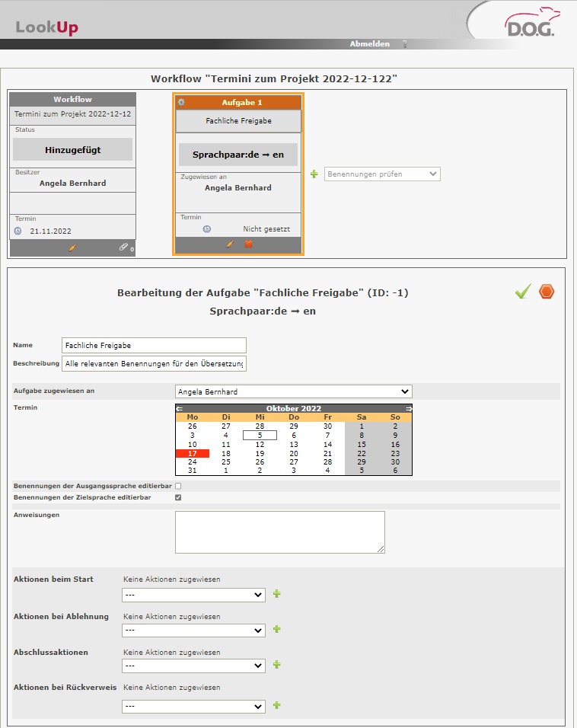Enable Benennungen der Ausgangssprache editierbar checkbox
The width and height of the screenshot is (577, 728).
(x=178, y=485)
